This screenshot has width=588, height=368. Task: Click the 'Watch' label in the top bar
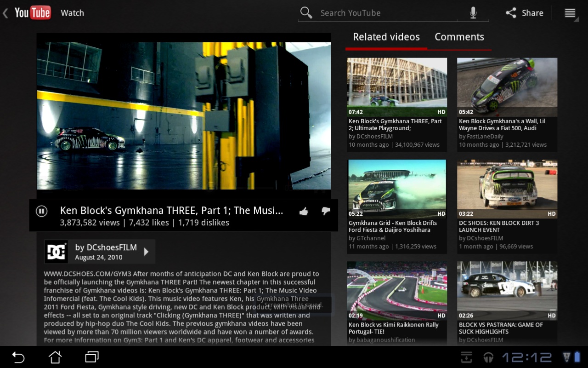coord(73,13)
